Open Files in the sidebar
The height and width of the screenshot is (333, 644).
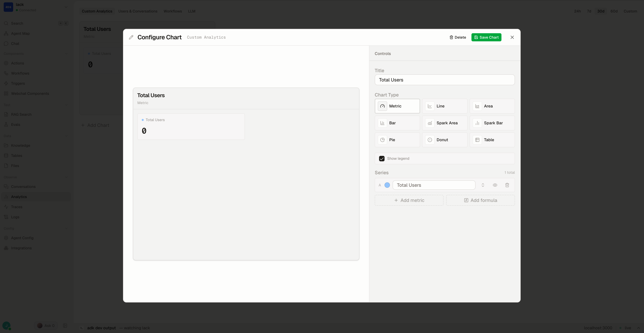[x=36, y=166]
